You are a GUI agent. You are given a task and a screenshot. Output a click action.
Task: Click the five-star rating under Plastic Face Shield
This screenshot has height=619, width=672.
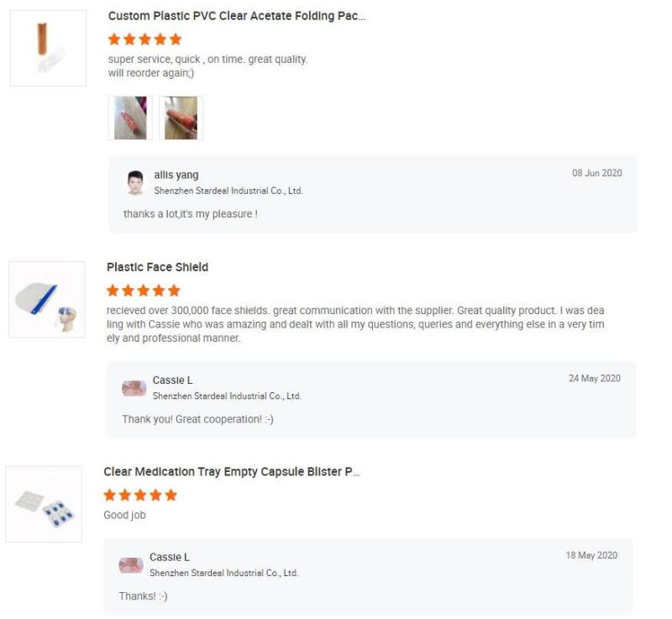click(x=144, y=291)
